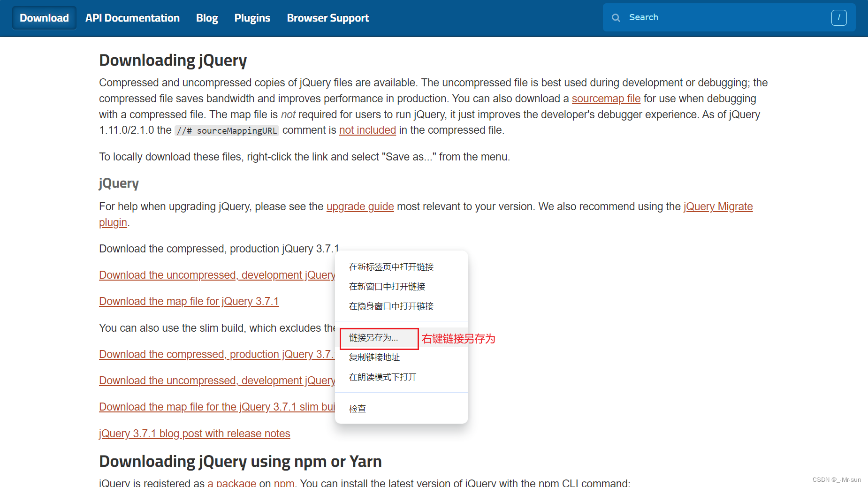Click 'Download the map file for jQuery 3.7.1'

click(189, 301)
